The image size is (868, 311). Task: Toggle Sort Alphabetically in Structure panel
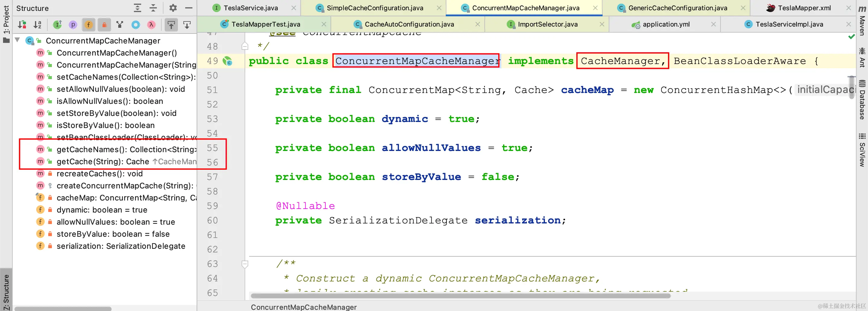tap(37, 25)
